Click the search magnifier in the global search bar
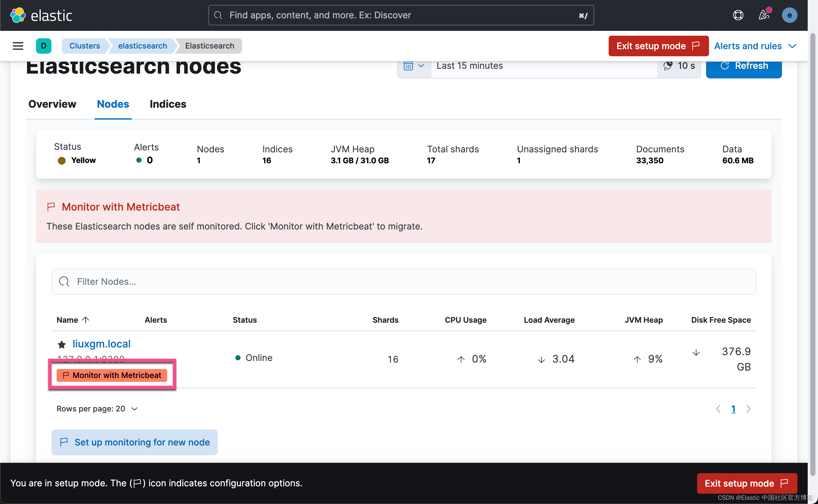 click(218, 15)
